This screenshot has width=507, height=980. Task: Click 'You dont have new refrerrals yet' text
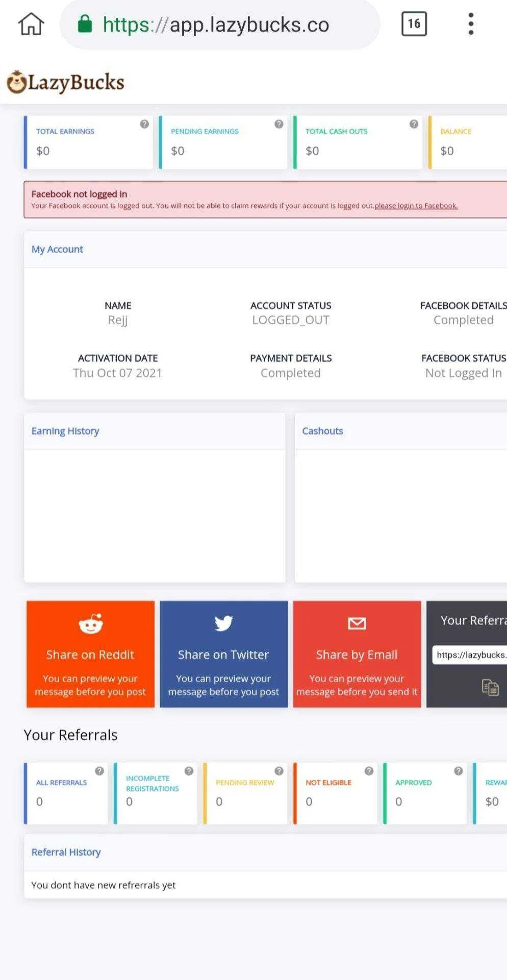104,885
